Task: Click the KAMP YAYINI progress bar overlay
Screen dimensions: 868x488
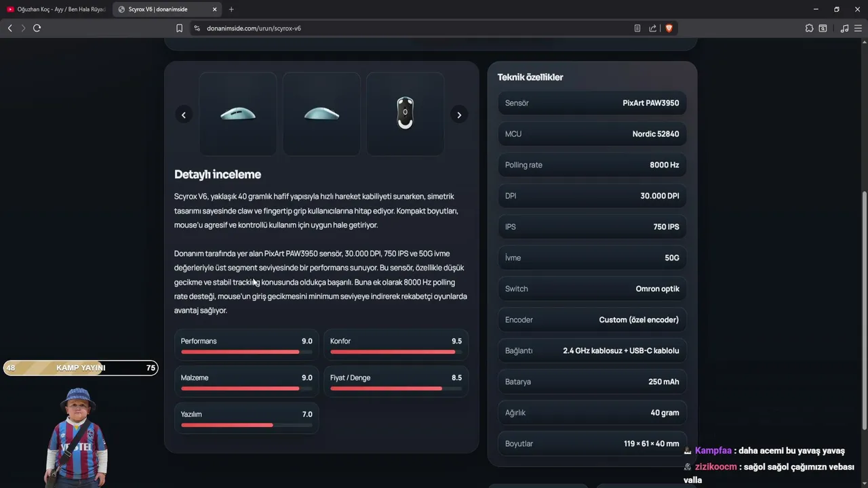Action: [80, 368]
